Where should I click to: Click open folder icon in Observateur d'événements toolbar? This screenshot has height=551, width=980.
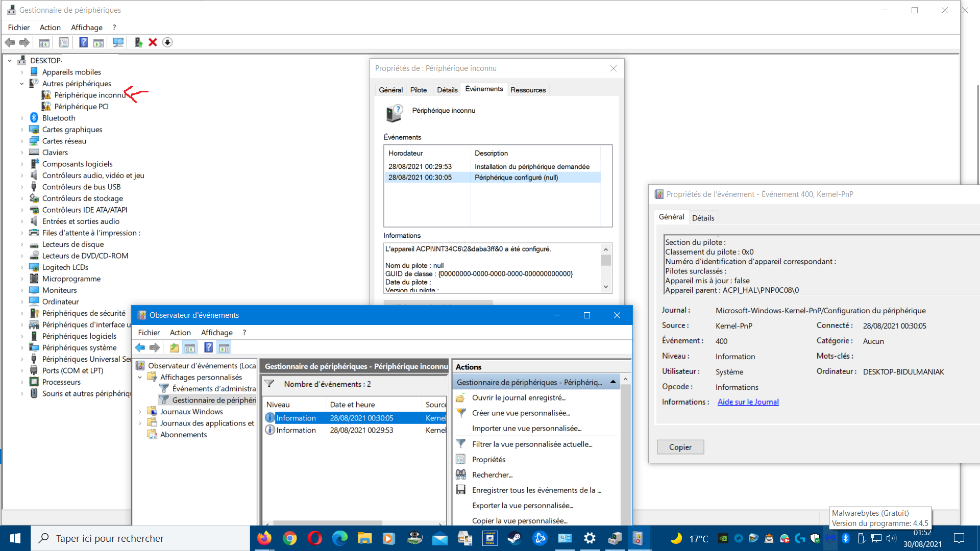[175, 348]
